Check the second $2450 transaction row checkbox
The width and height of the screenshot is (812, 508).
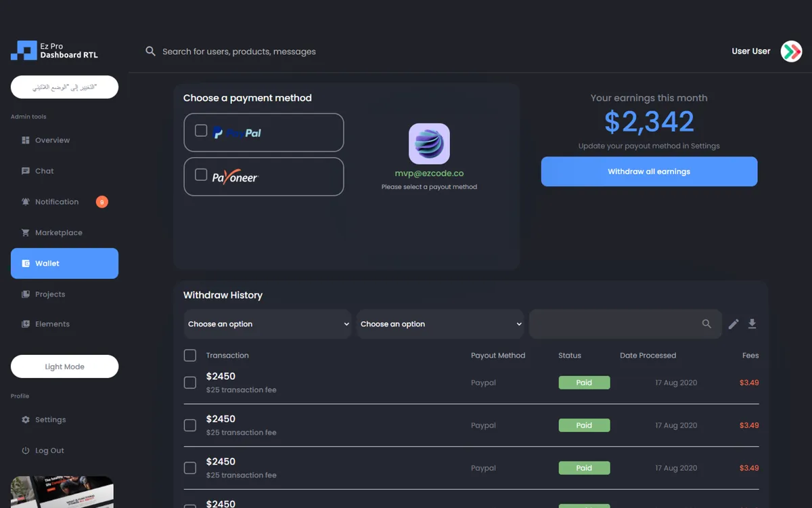pos(190,425)
